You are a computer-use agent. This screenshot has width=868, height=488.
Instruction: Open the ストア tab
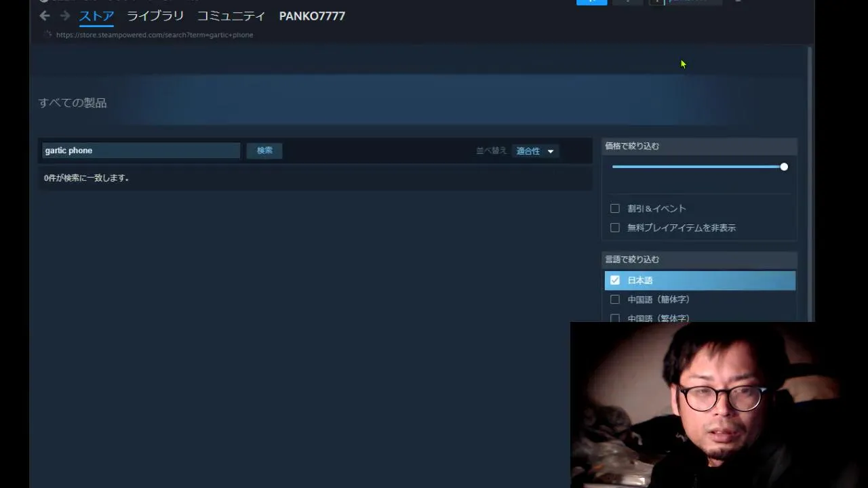[96, 16]
